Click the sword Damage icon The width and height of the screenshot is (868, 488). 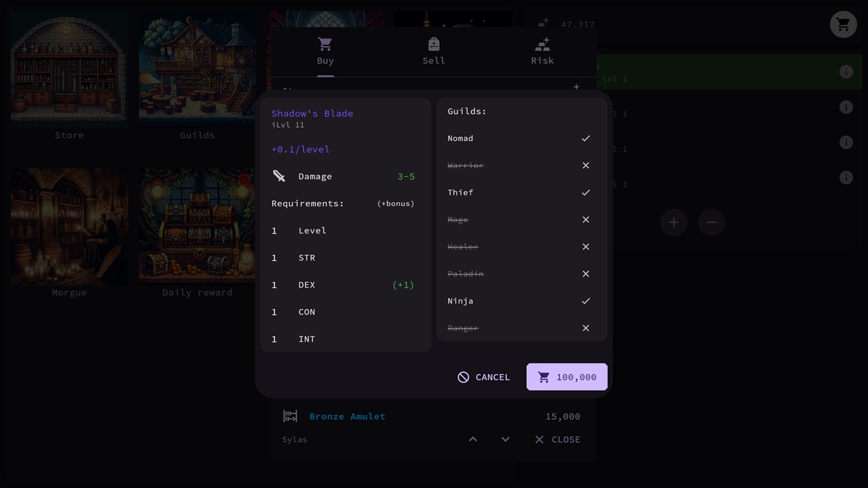[279, 177]
